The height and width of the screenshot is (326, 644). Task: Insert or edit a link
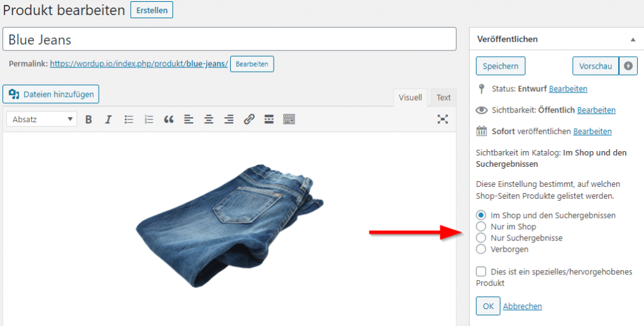pyautogui.click(x=249, y=119)
